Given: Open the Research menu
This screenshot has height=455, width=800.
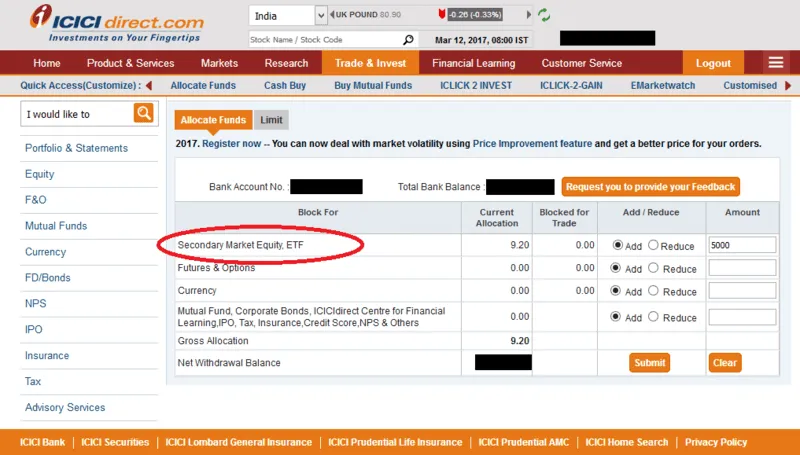Looking at the screenshot, I should click(286, 63).
